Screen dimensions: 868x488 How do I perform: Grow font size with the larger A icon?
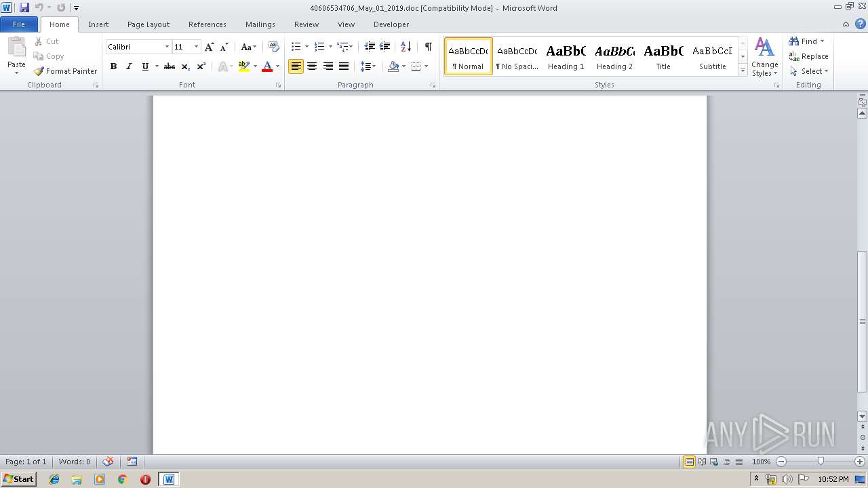210,47
